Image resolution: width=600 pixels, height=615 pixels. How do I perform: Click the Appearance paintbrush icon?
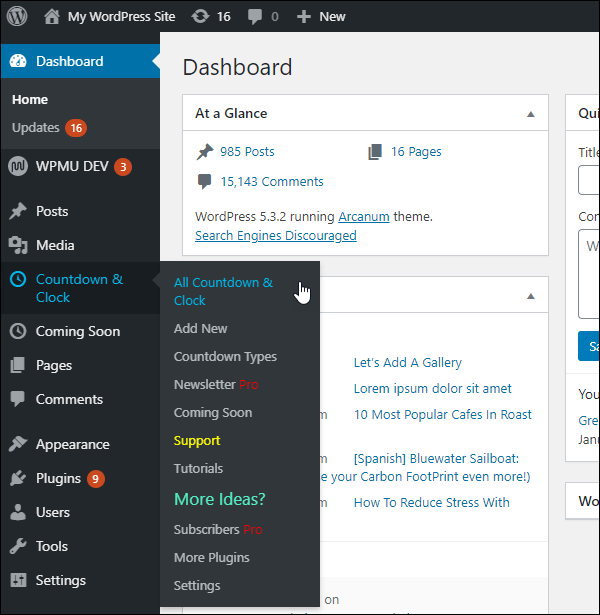click(x=18, y=444)
